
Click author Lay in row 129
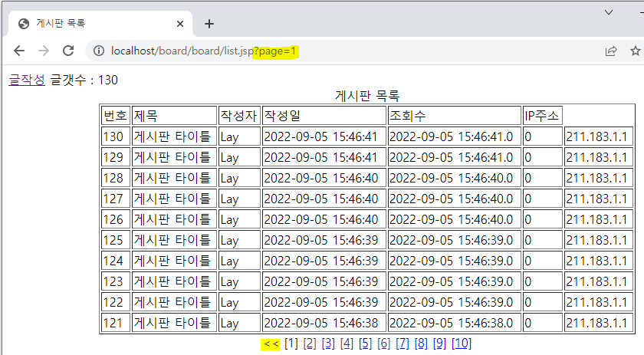point(239,157)
